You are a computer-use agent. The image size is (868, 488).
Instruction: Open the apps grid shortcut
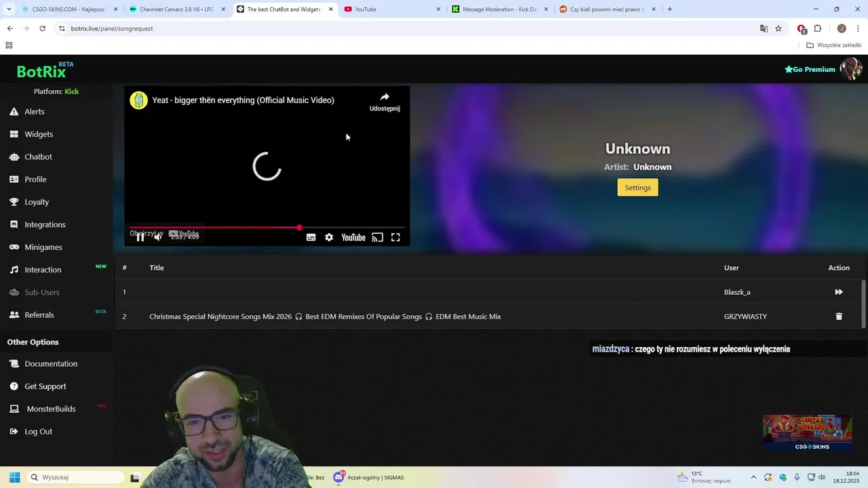9,45
